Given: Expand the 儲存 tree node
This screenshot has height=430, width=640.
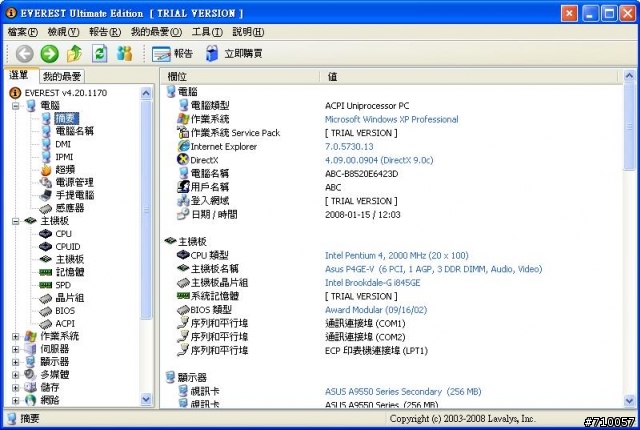Looking at the screenshot, I should [16, 388].
